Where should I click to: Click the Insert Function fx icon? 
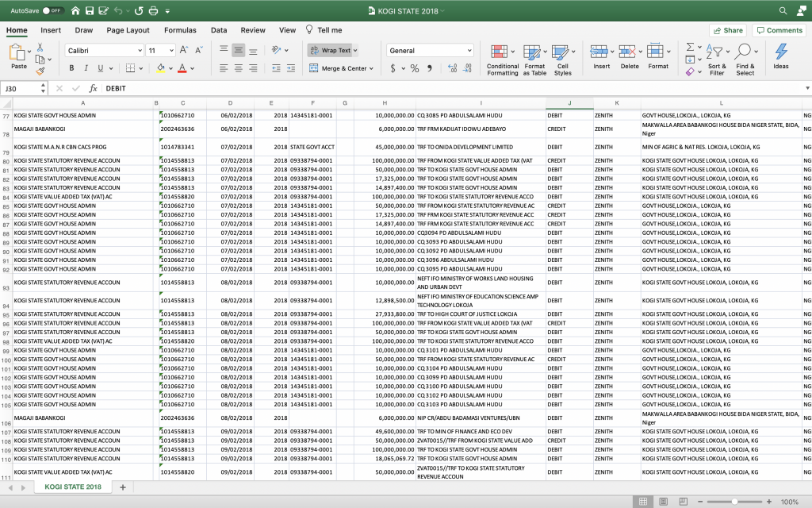click(93, 88)
